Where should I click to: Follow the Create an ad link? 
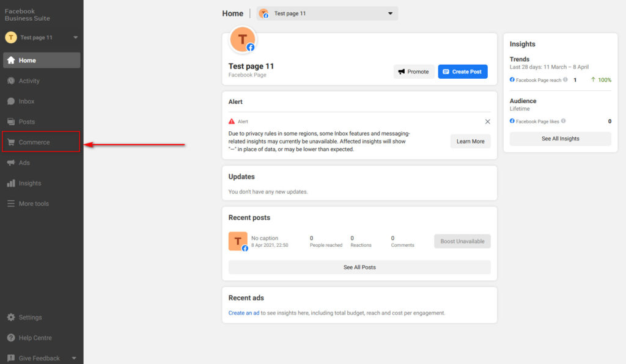tap(243, 313)
